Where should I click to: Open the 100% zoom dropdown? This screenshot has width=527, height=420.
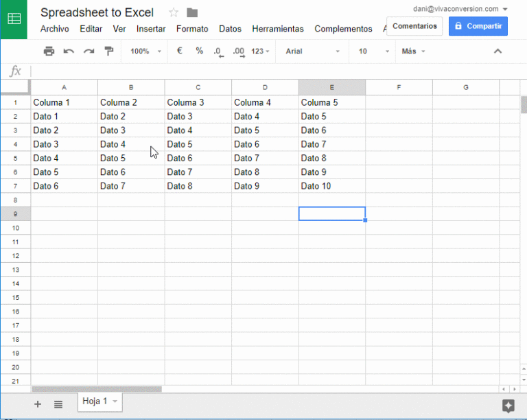tap(145, 51)
